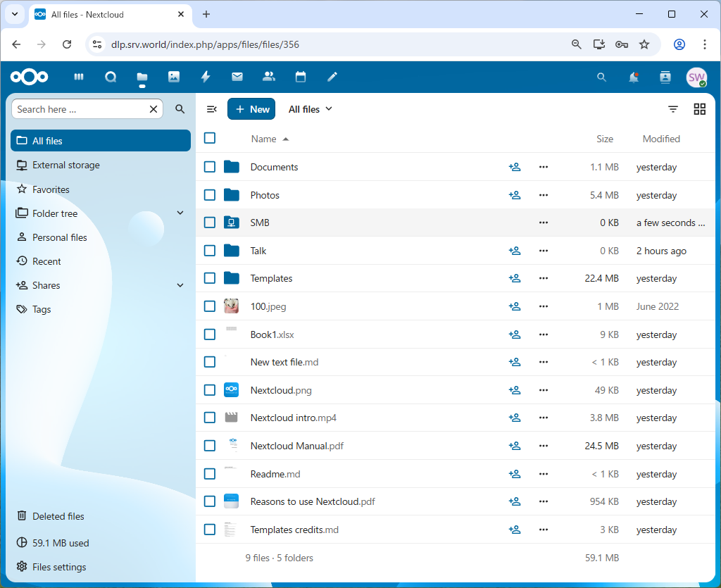Reload the page in Chrome
The width and height of the screenshot is (721, 588).
[x=67, y=44]
